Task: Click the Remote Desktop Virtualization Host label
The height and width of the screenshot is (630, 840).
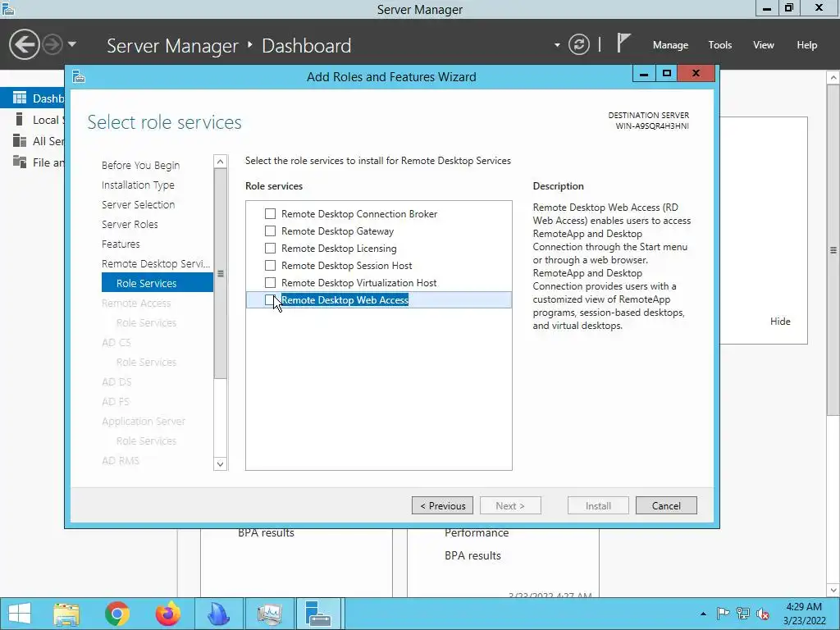Action: pyautogui.click(x=359, y=282)
